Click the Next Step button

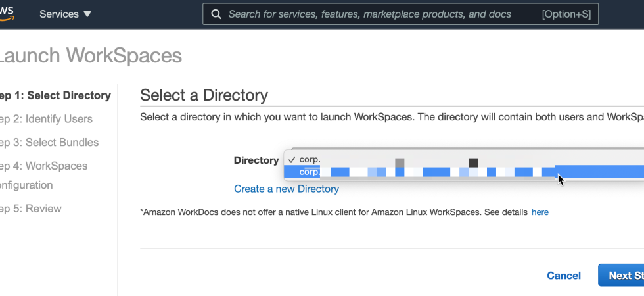coord(621,275)
